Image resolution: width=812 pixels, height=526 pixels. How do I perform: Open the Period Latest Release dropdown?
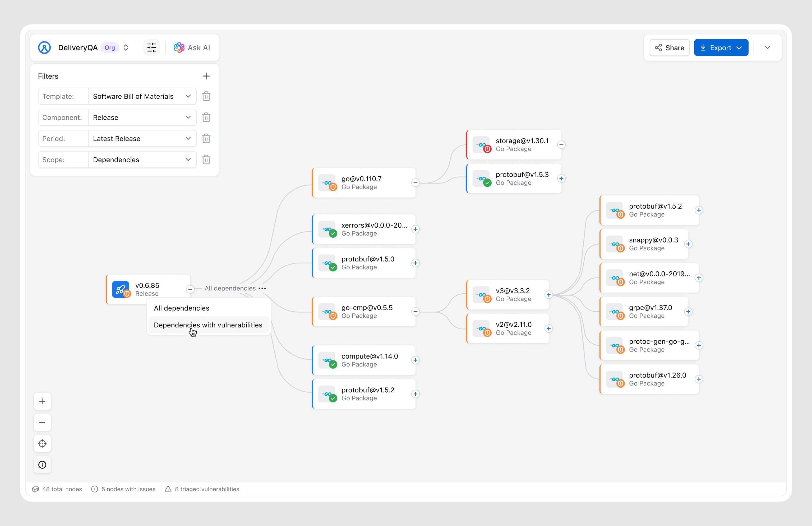[x=142, y=139]
